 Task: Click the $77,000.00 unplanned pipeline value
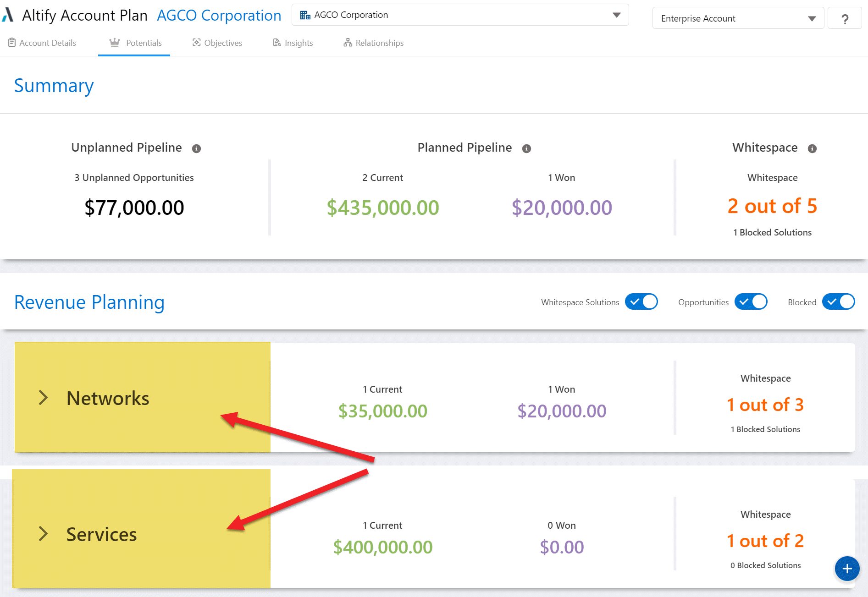(x=134, y=208)
